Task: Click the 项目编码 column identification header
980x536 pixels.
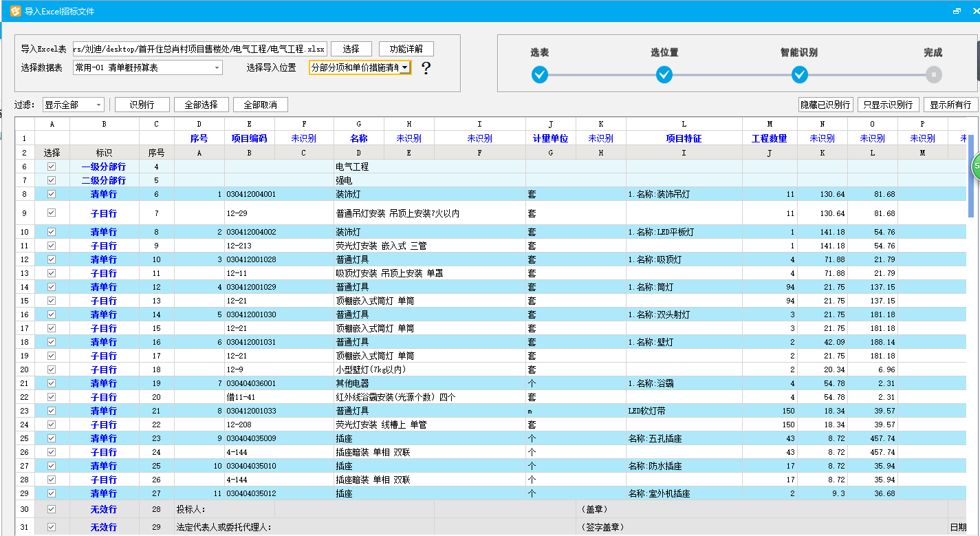Action: point(250,138)
